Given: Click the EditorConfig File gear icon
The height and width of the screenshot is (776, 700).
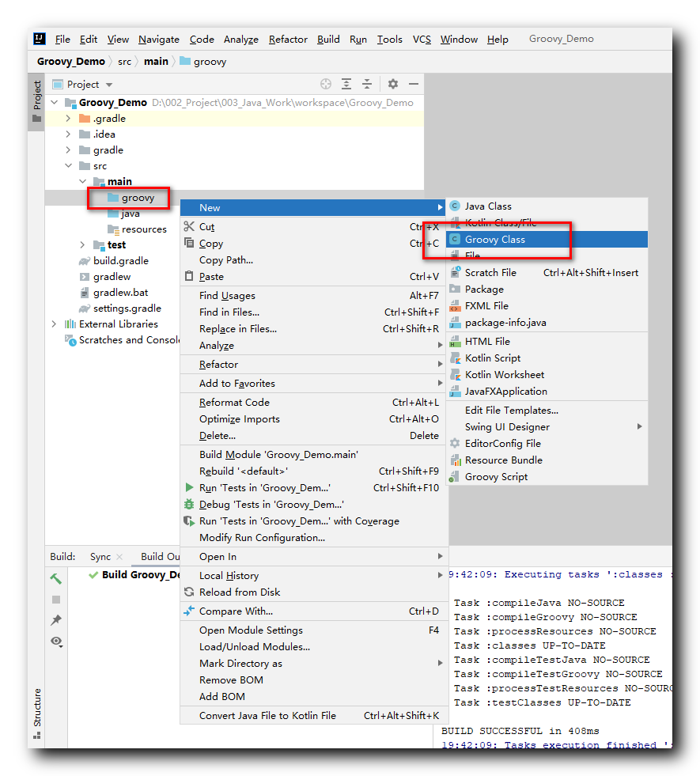Looking at the screenshot, I should 455,444.
